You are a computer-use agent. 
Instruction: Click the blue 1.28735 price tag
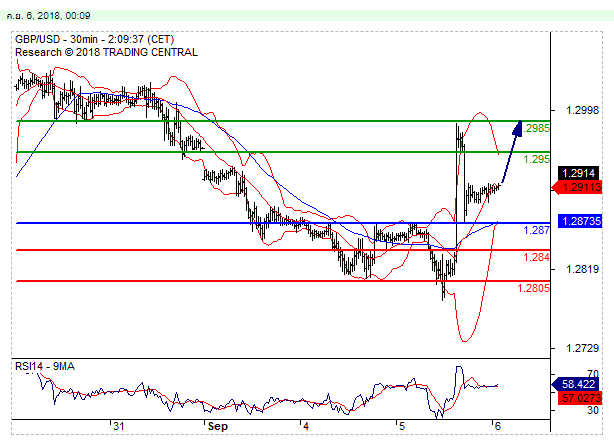point(580,221)
